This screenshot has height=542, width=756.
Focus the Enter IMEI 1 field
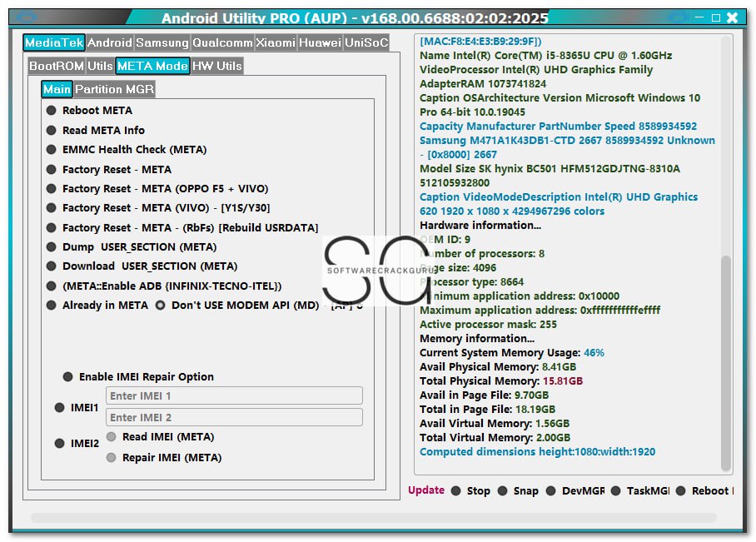coord(234,396)
